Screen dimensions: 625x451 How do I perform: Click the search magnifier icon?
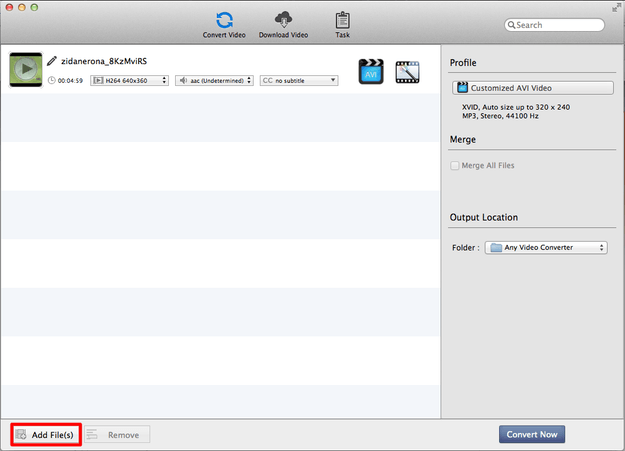pos(511,25)
